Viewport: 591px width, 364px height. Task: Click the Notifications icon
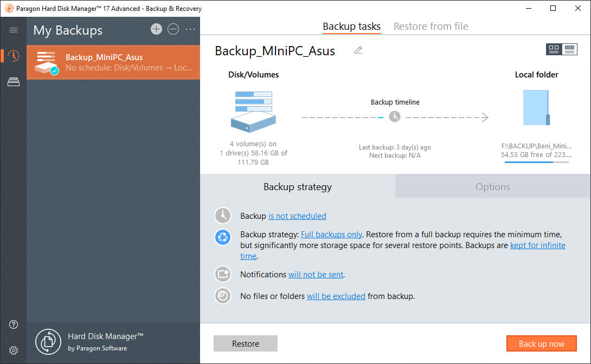[x=223, y=274]
